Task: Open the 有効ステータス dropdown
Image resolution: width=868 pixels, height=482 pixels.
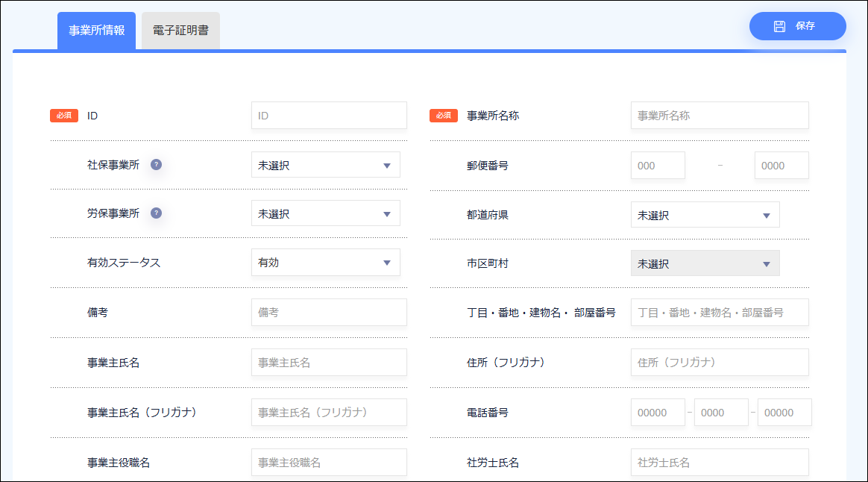Action: click(x=325, y=263)
